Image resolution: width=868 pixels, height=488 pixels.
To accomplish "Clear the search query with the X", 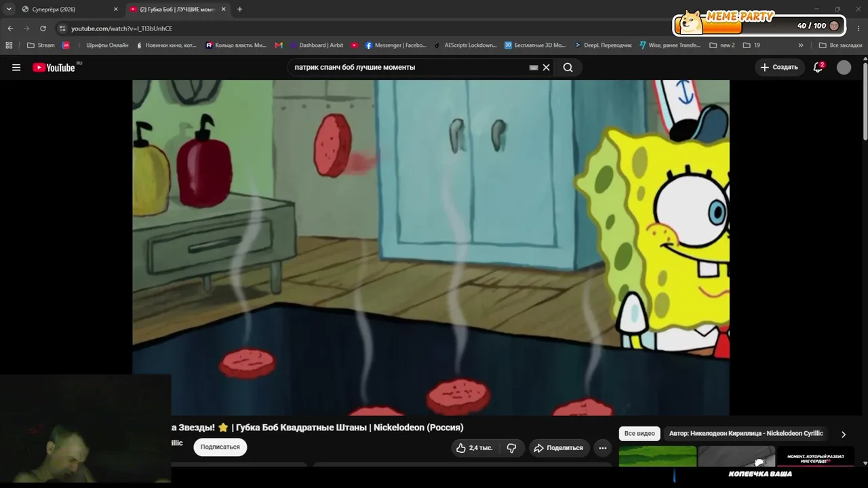I will click(546, 67).
